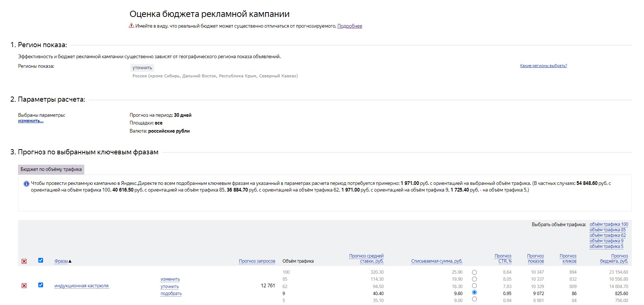The height and width of the screenshot is (305, 644).
Task: Click the warning triangle icon under the title
Action: coord(131,26)
